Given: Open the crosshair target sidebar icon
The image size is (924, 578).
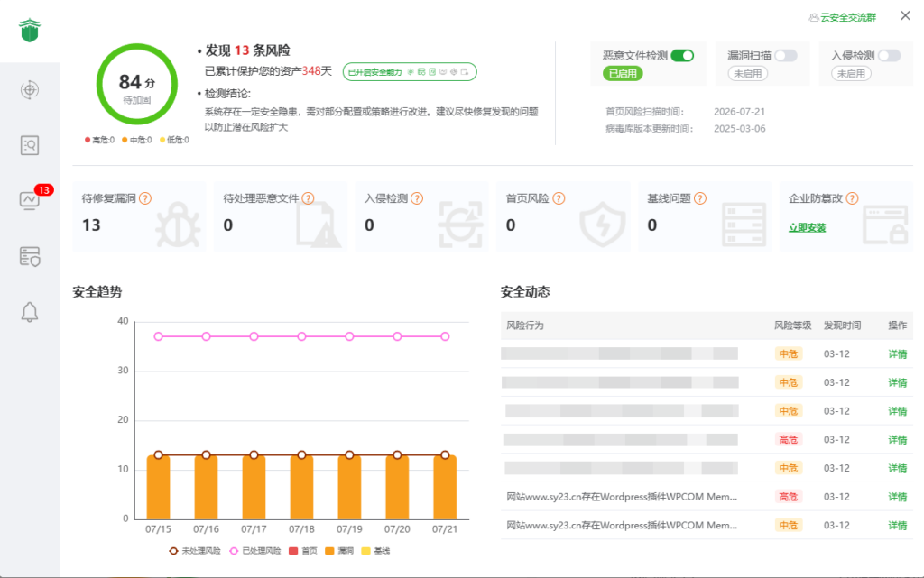Looking at the screenshot, I should coord(30,90).
